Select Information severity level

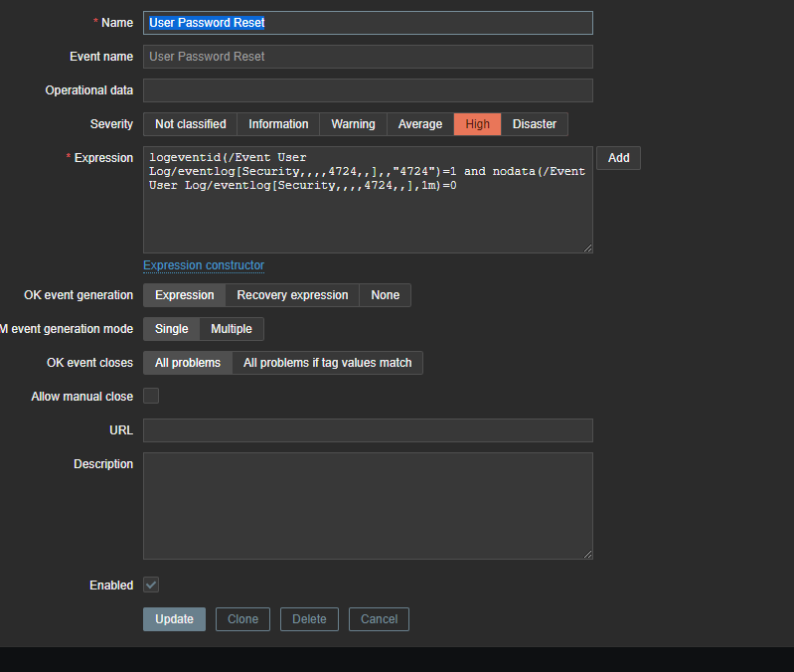278,124
